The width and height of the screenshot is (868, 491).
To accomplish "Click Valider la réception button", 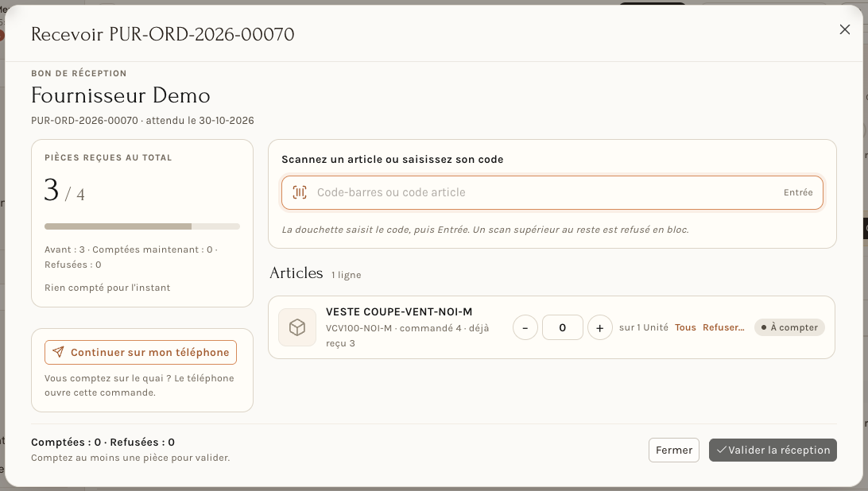I will [773, 450].
